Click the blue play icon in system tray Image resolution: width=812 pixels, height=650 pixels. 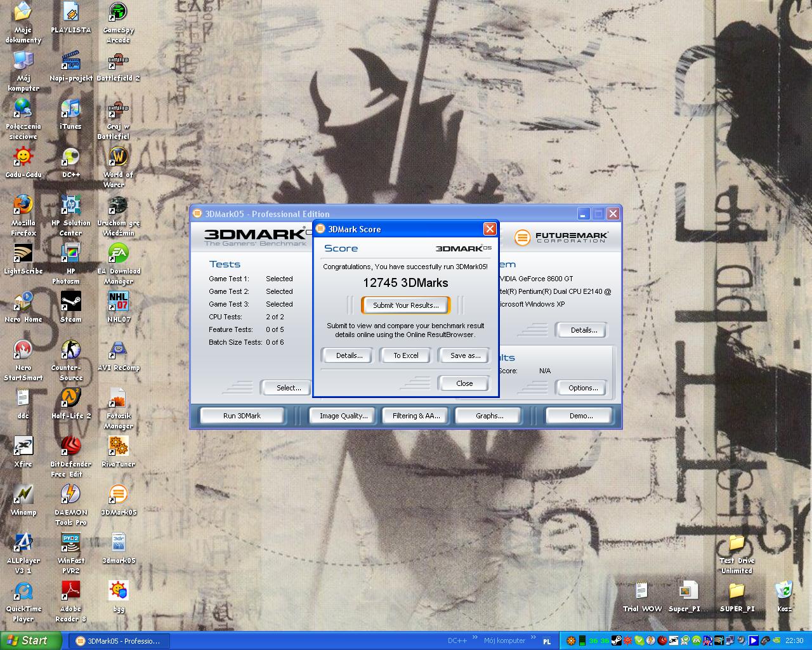(753, 641)
